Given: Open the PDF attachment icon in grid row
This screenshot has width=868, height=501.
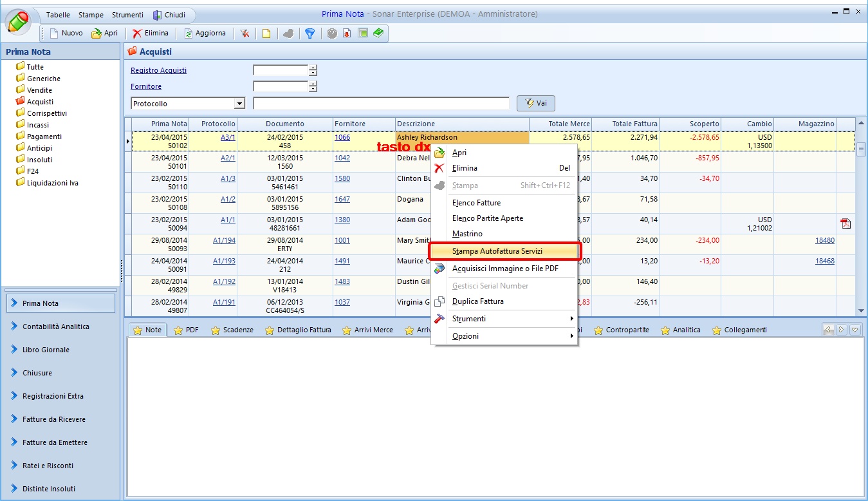Looking at the screenshot, I should pos(845,223).
